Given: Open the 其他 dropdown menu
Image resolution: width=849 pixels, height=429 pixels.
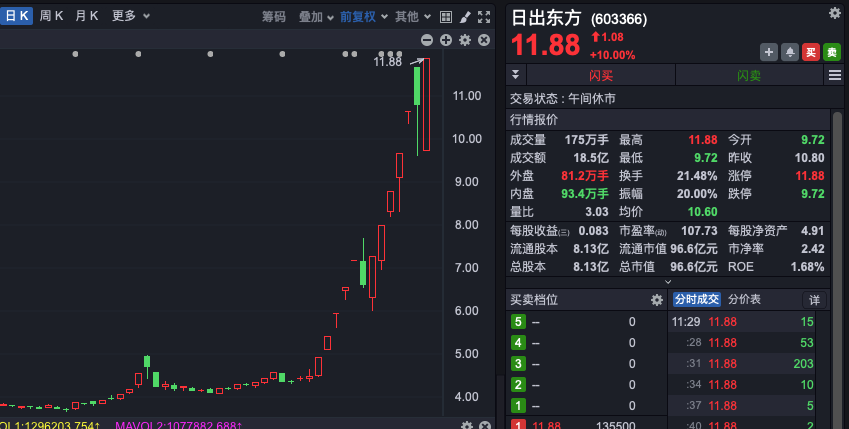Looking at the screenshot, I should [413, 17].
